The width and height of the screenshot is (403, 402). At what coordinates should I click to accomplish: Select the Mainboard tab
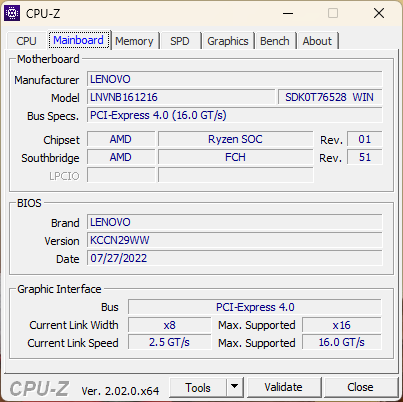click(x=79, y=40)
